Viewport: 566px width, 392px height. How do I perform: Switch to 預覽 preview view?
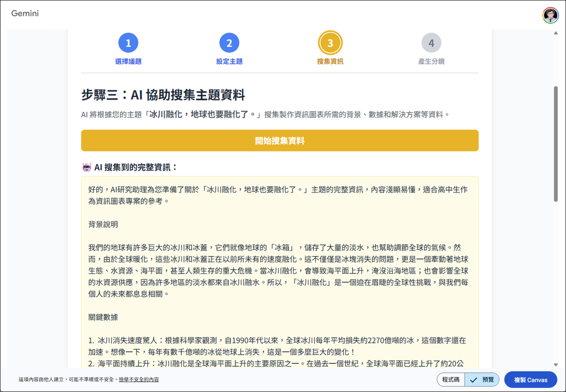point(482,380)
